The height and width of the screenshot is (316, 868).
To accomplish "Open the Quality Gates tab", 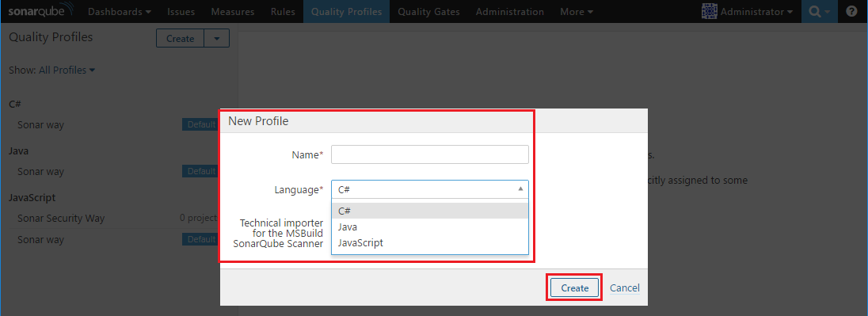I will pyautogui.click(x=429, y=12).
